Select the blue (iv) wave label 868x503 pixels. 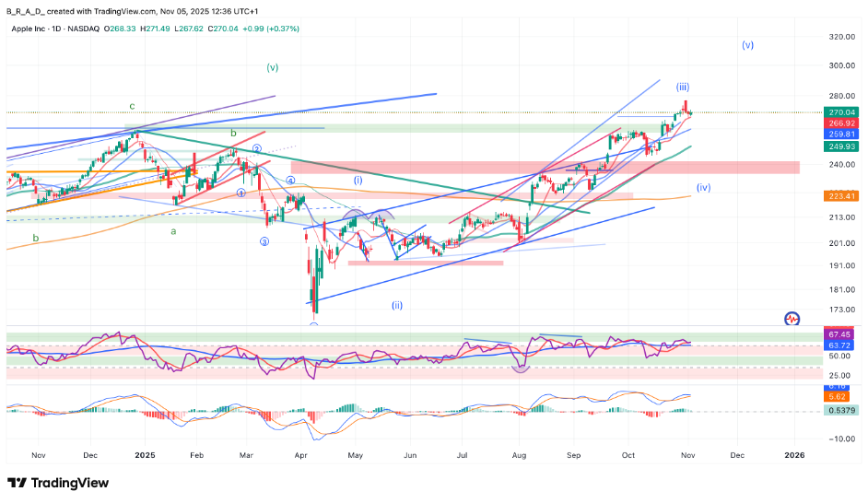coord(704,187)
